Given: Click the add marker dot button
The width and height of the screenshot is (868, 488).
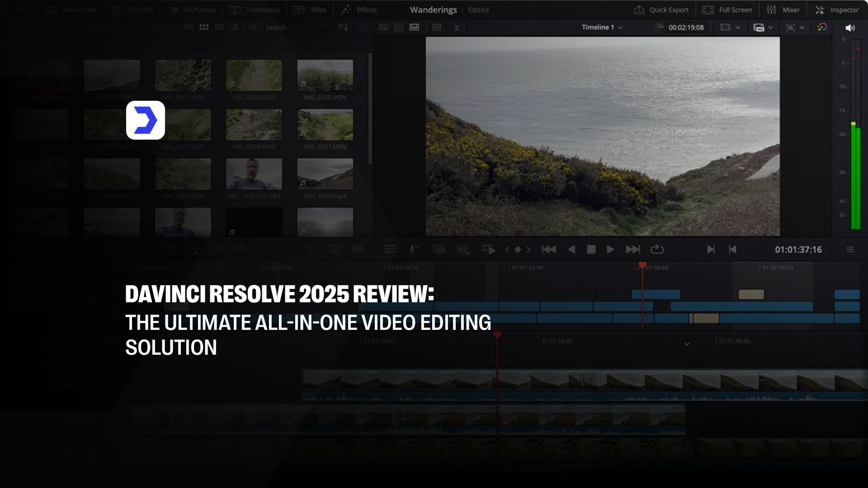Looking at the screenshot, I should coord(518,249).
